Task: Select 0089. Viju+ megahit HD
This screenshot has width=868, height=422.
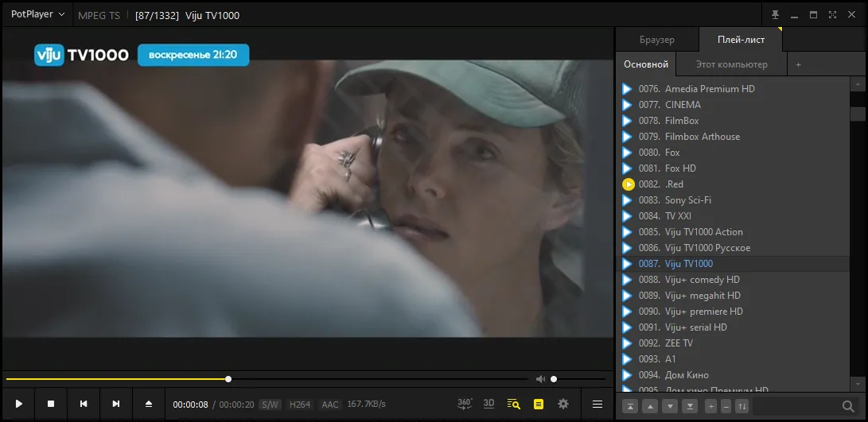Action: 733,296
